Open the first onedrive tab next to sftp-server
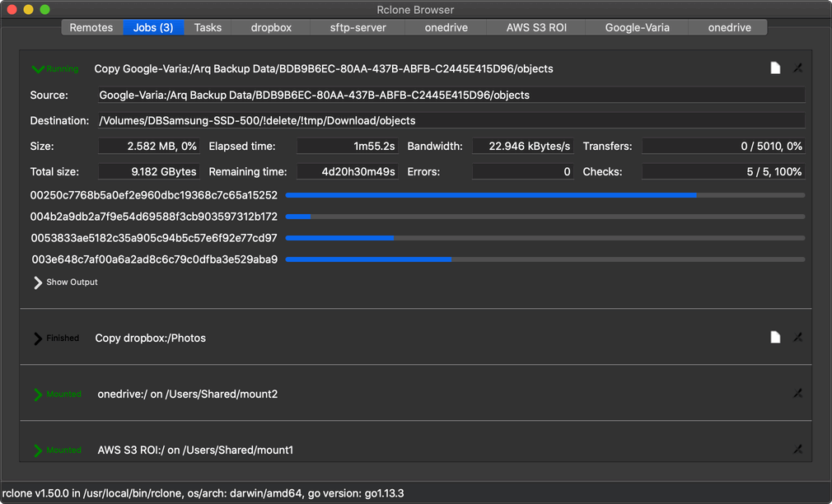This screenshot has width=832, height=504. (x=446, y=27)
